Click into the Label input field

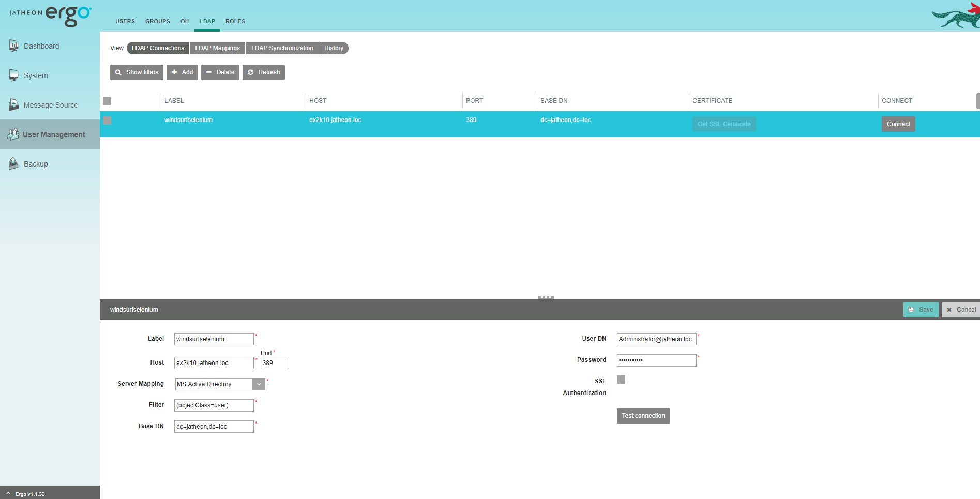point(214,339)
